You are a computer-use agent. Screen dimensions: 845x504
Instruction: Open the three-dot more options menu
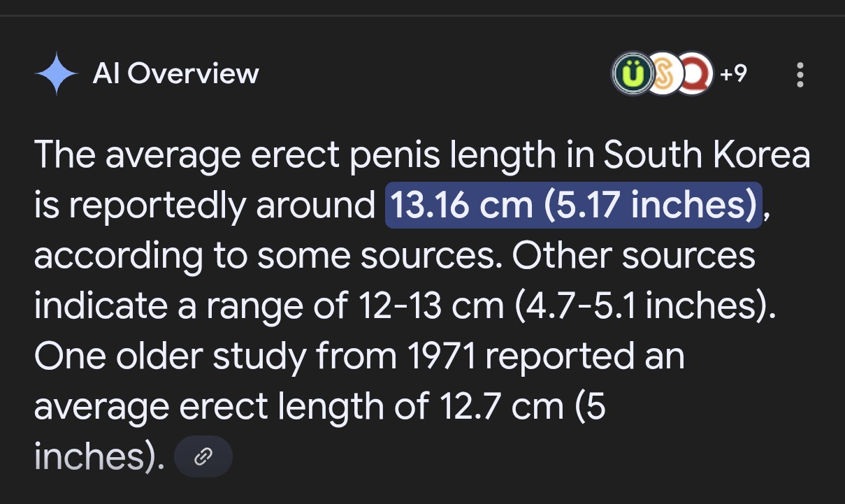coord(800,75)
